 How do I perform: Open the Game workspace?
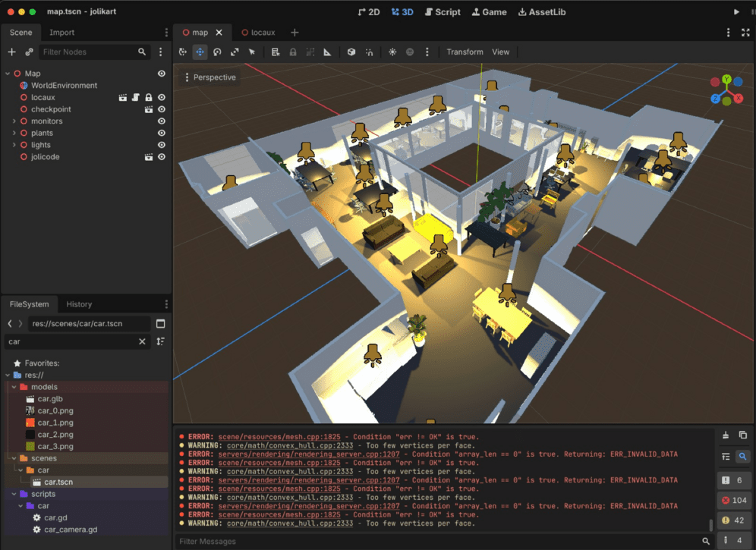click(490, 12)
